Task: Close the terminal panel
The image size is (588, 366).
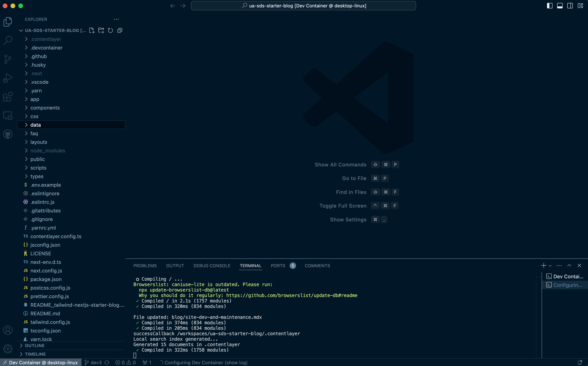Action: point(580,266)
